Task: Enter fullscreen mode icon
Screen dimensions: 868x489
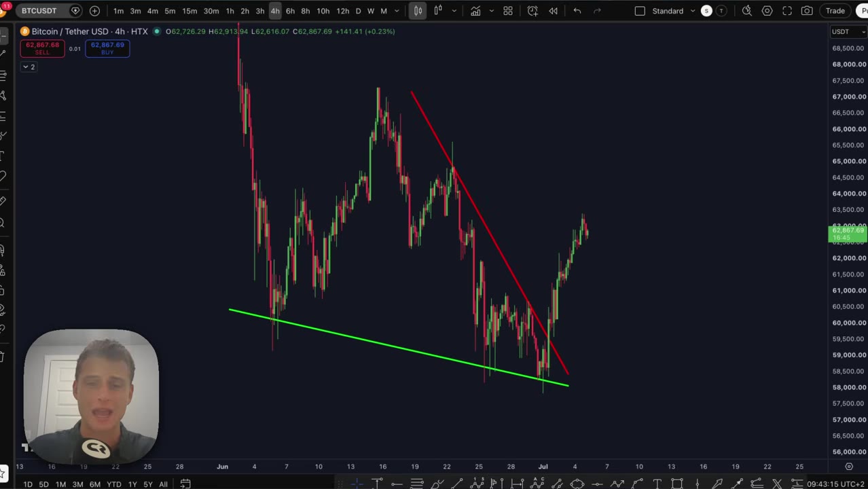Action: [x=787, y=11]
